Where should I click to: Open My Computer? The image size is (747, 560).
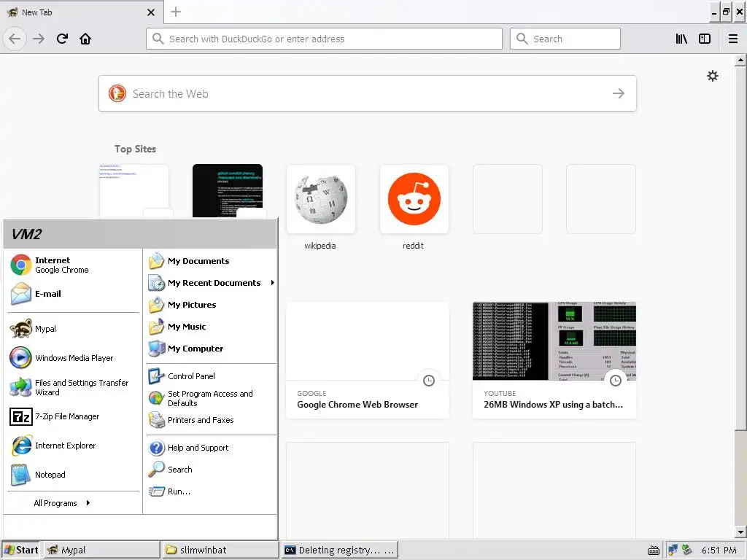(212, 349)
